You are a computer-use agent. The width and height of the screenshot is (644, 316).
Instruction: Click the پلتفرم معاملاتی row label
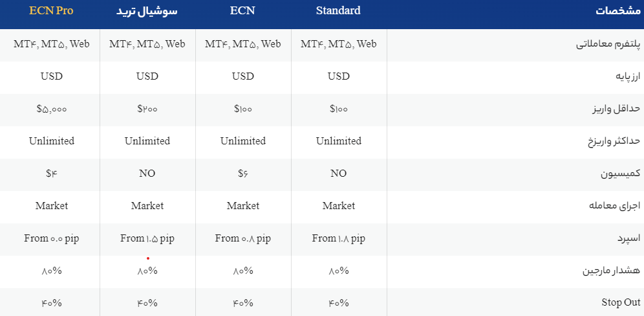pyautogui.click(x=608, y=45)
